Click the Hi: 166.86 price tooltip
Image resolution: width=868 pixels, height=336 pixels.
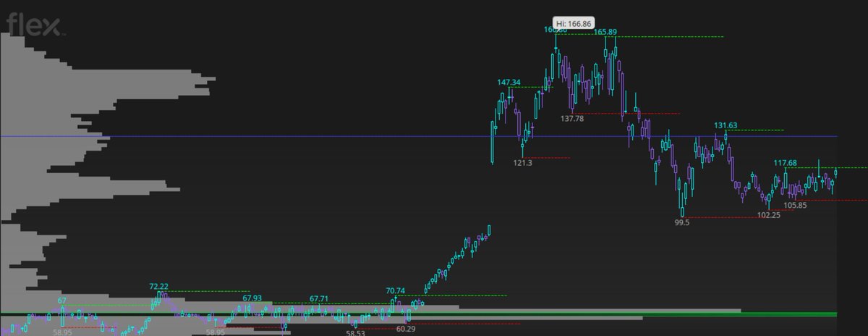pyautogui.click(x=574, y=22)
